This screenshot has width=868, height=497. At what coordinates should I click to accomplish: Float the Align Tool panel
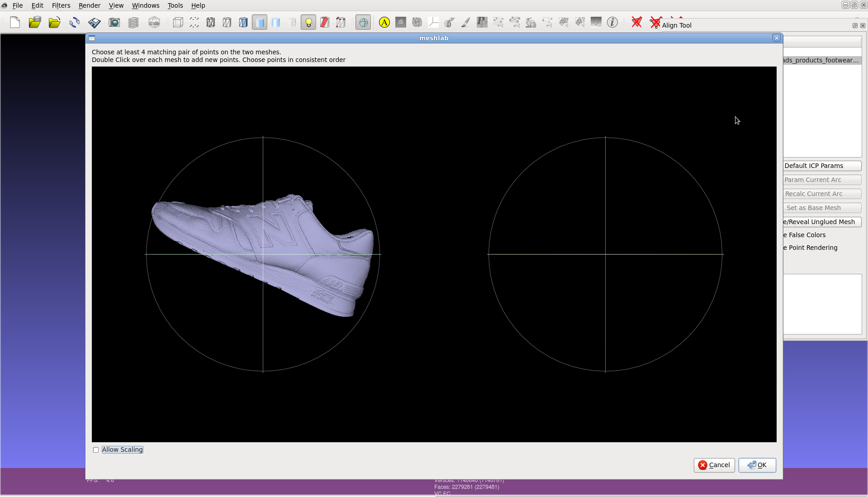point(855,25)
